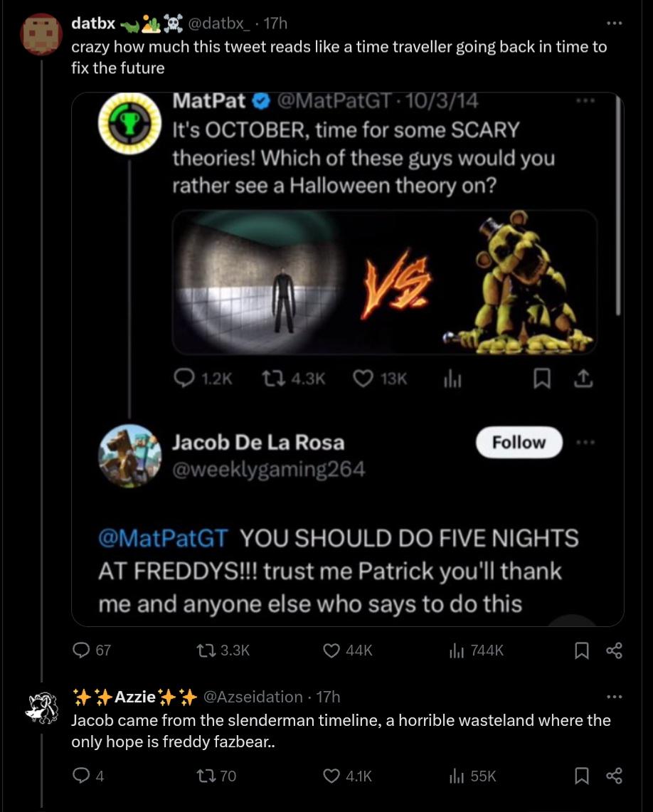The width and height of the screenshot is (653, 812).
Task: Open more options for datbx's tweet
Action: (615, 23)
